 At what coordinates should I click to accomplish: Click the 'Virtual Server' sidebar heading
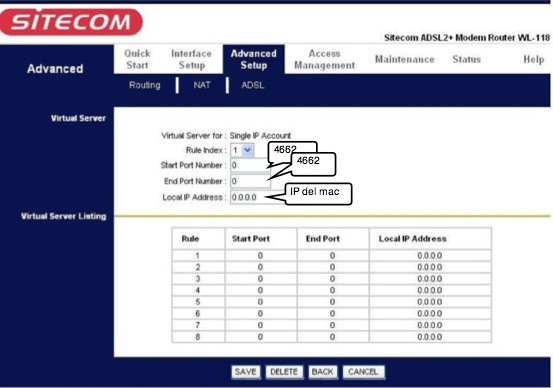(78, 118)
